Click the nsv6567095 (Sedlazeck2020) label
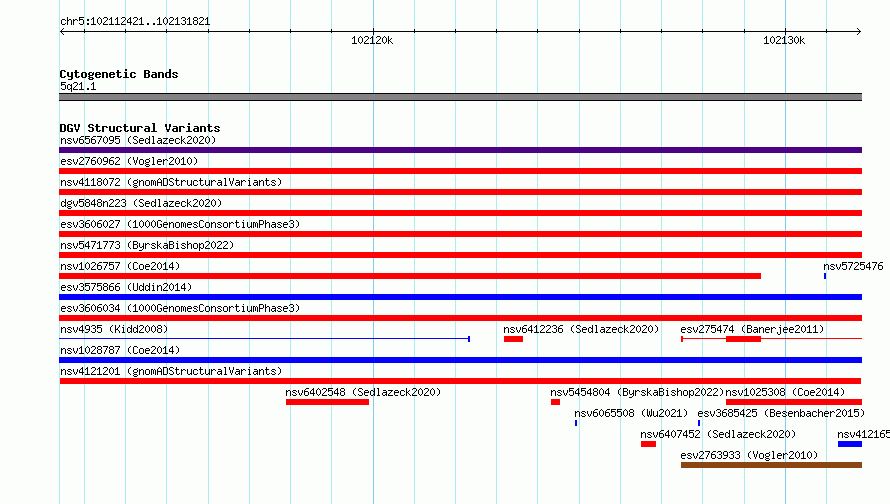 (x=138, y=140)
